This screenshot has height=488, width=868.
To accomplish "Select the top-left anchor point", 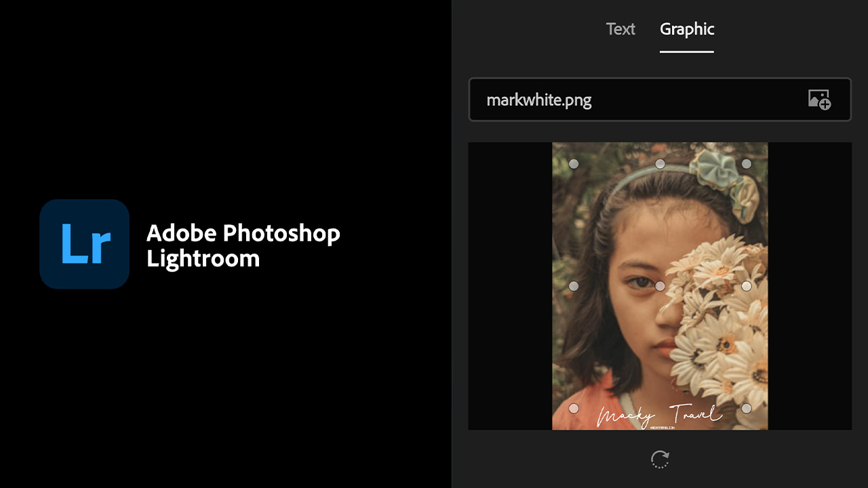I will point(574,164).
